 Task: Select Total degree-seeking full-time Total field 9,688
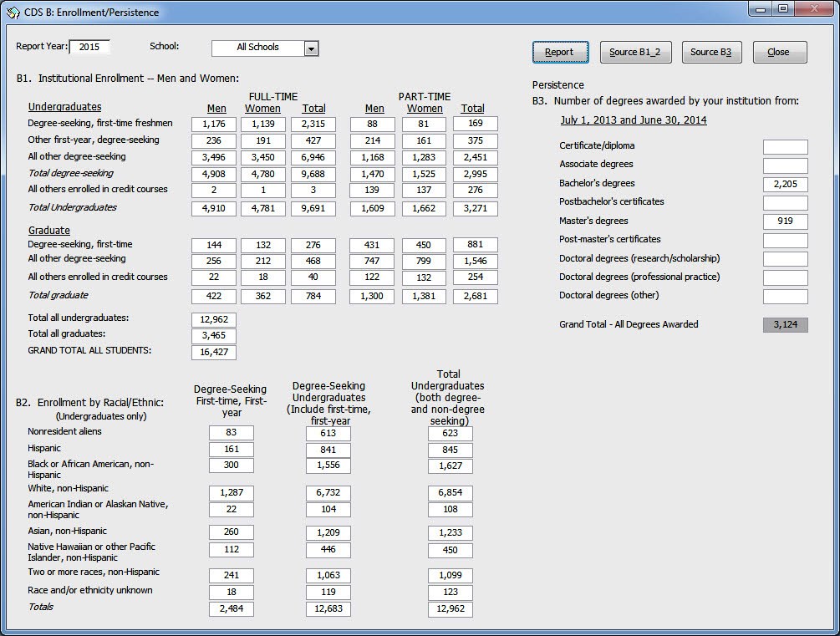click(313, 174)
